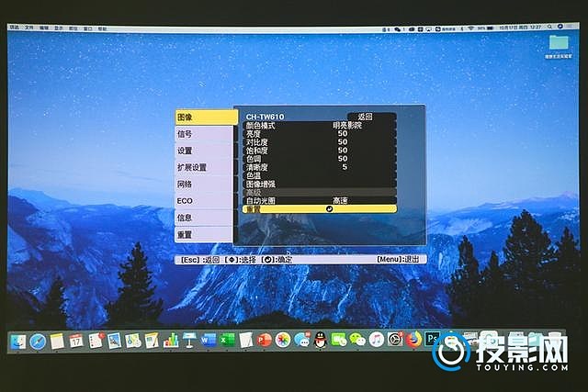The width and height of the screenshot is (588, 392).
Task: Select the 亮度 brightness row
Action: click(320, 133)
